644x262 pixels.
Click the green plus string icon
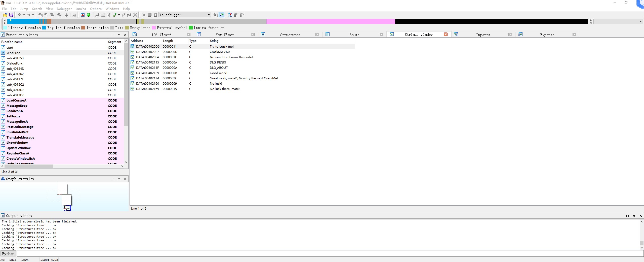pos(115,15)
